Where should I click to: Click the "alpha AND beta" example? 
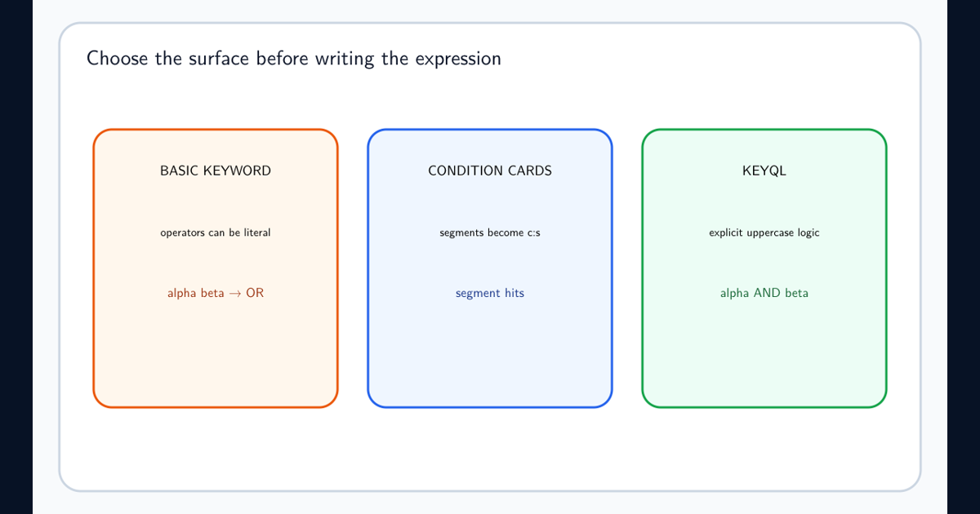pyautogui.click(x=764, y=293)
